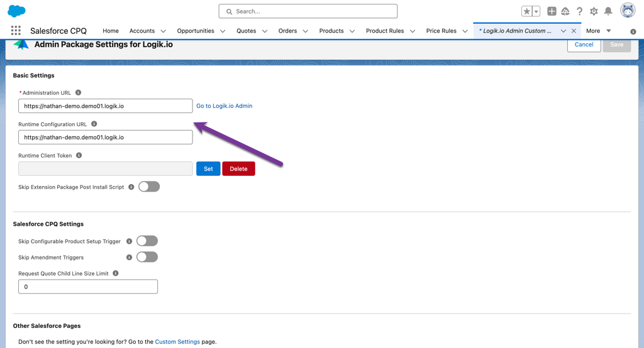
Task: Open the favorites list dropdown arrow
Action: pos(536,11)
